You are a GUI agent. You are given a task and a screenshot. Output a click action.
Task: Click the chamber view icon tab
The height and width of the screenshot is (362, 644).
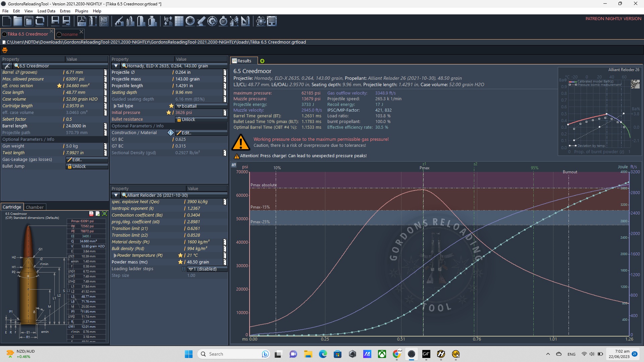click(35, 207)
